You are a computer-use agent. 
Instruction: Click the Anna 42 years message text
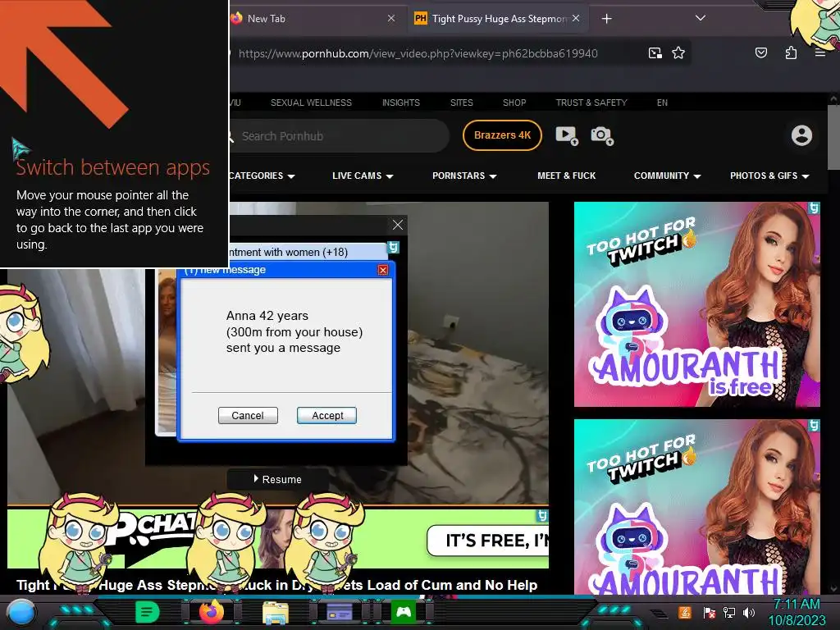coord(294,331)
